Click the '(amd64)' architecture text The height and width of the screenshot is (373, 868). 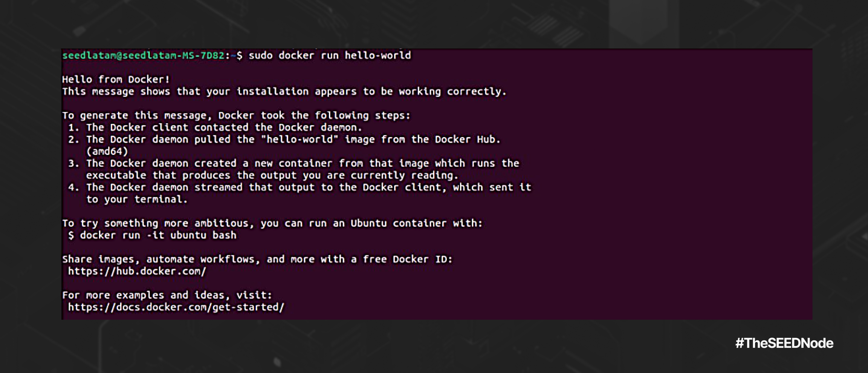[x=107, y=152]
